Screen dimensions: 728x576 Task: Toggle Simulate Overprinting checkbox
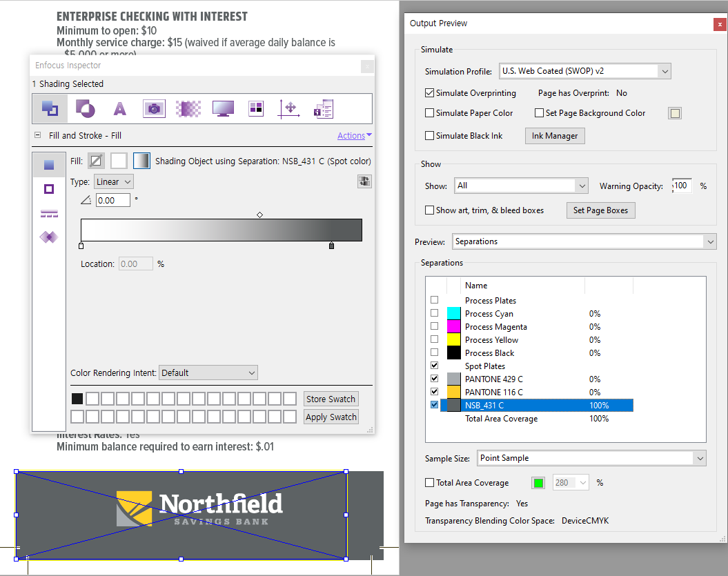tap(429, 93)
